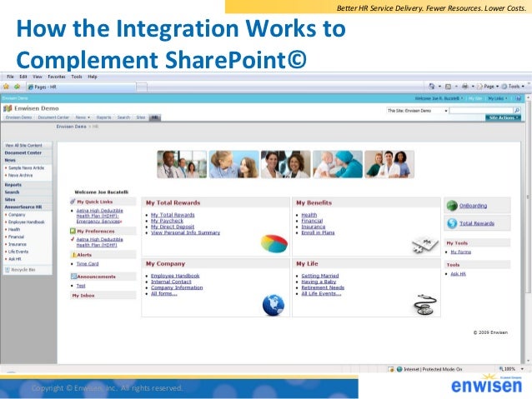Click the search magnifier button

point(517,111)
